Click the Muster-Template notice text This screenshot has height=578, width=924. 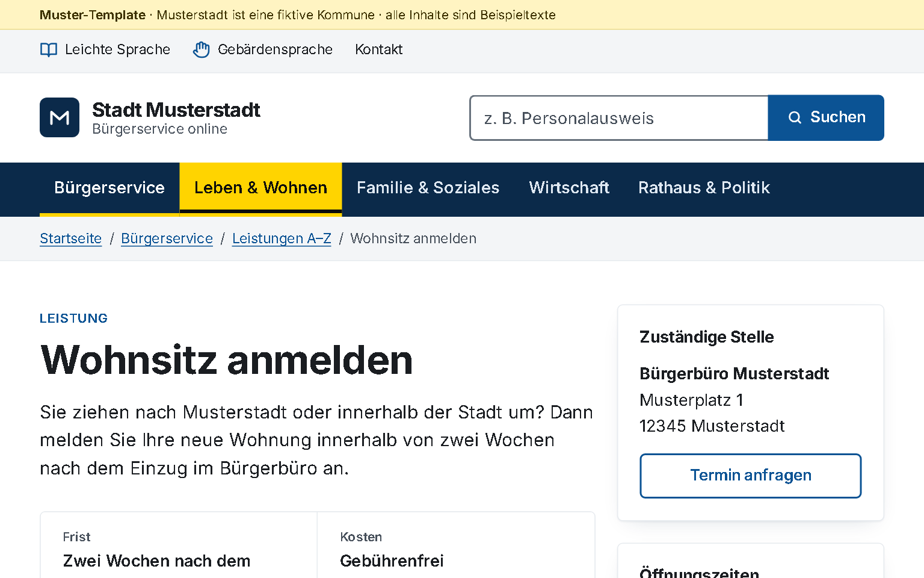pos(298,15)
